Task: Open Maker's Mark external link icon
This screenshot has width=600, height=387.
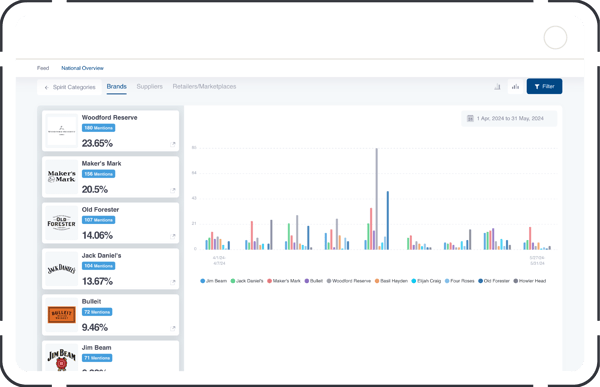Action: click(x=173, y=190)
